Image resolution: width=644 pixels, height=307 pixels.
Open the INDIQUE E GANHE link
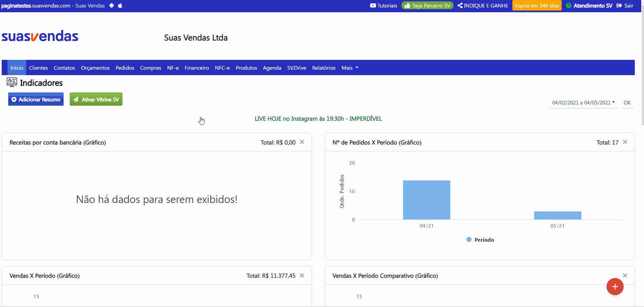(x=483, y=5)
